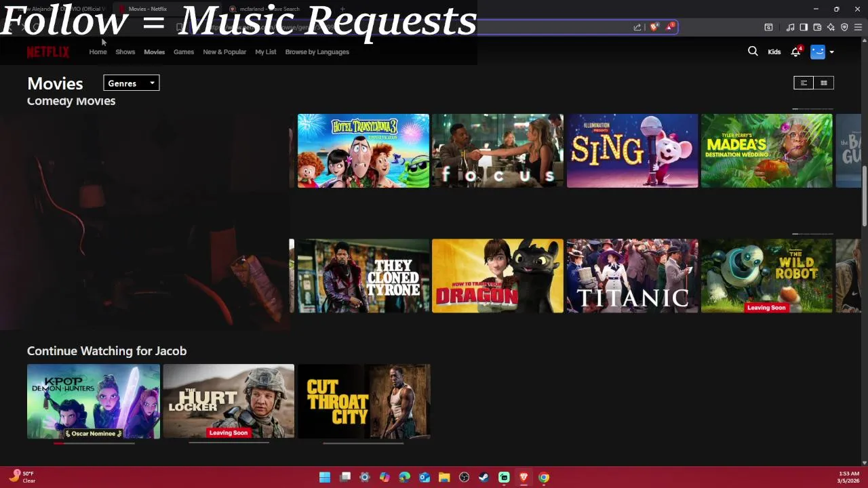Open Google Chrome on taskbar

[x=544, y=477]
